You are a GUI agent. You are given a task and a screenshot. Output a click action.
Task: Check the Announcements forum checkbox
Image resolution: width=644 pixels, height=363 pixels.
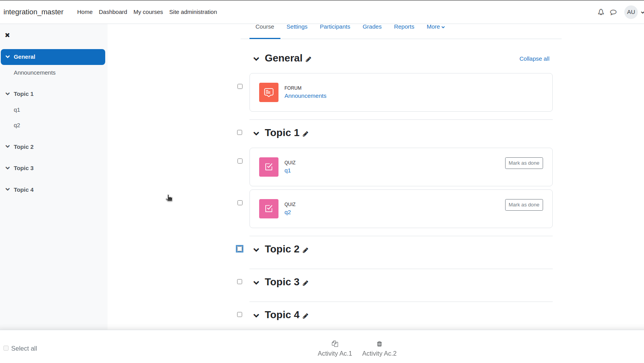coord(240,87)
